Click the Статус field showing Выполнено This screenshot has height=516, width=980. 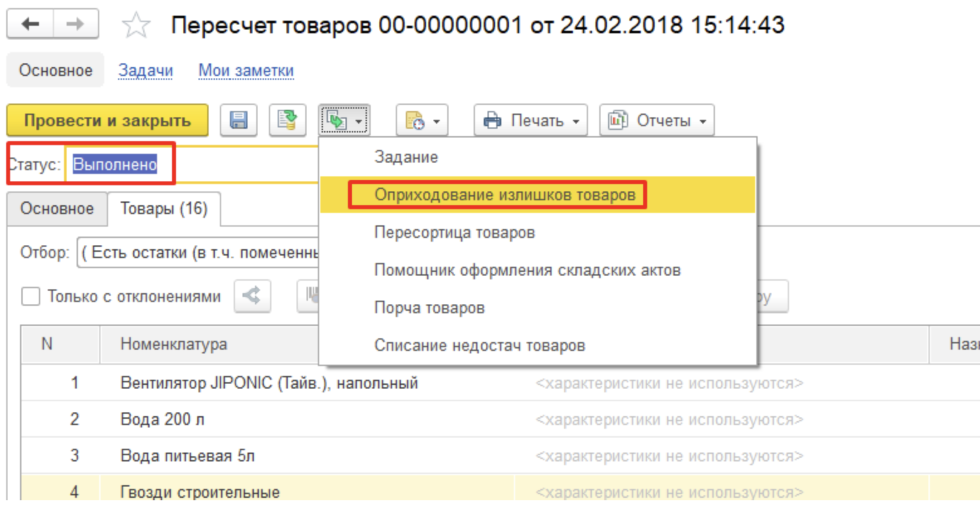(115, 164)
